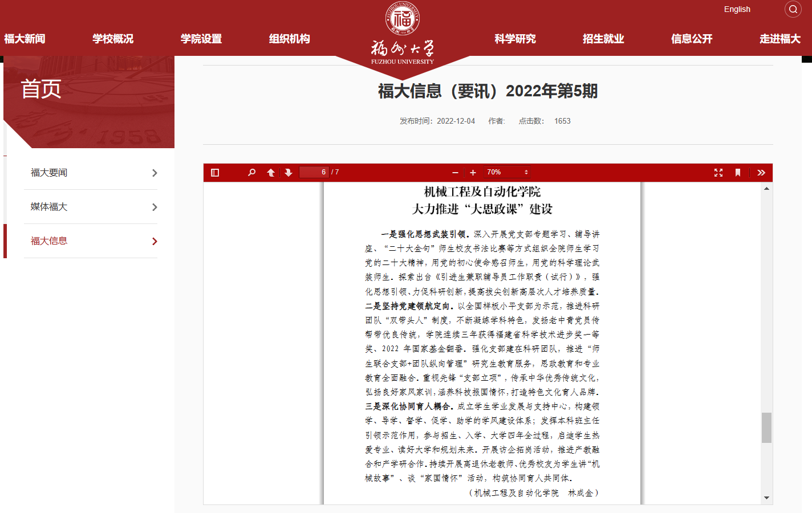
Task: Open the 学校概况 navigation menu
Action: 113,39
